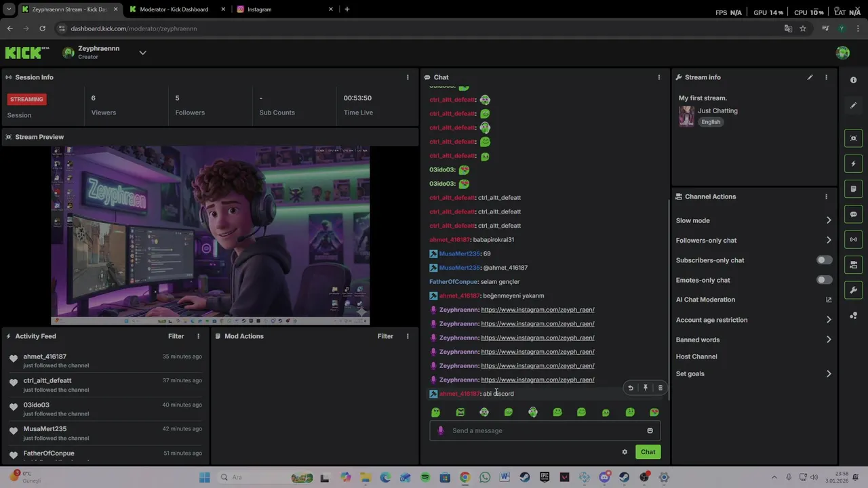Open Windows Start menu
The width and height of the screenshot is (868, 488).
[205, 477]
